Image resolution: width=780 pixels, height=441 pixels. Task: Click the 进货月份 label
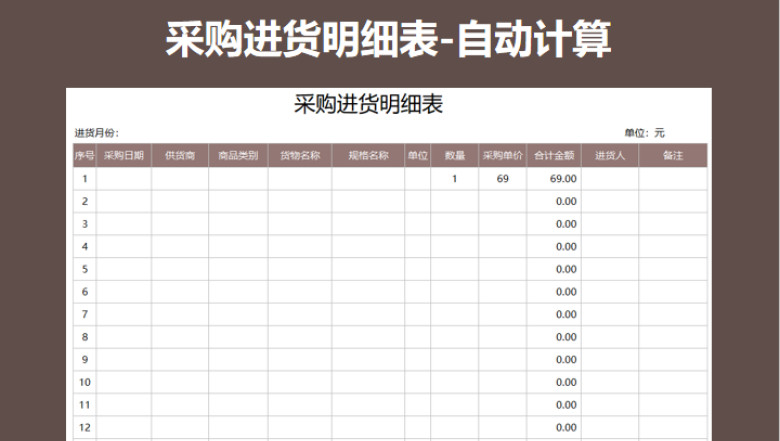(97, 133)
